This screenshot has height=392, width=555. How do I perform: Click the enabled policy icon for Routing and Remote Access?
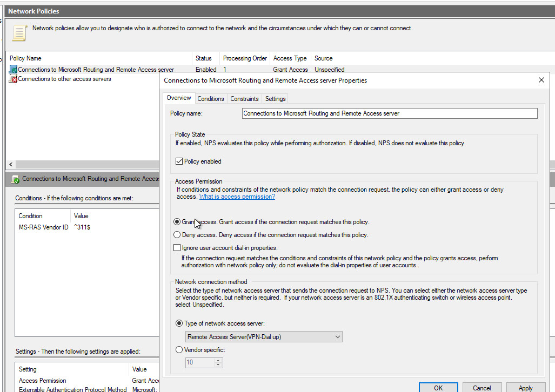13,70
